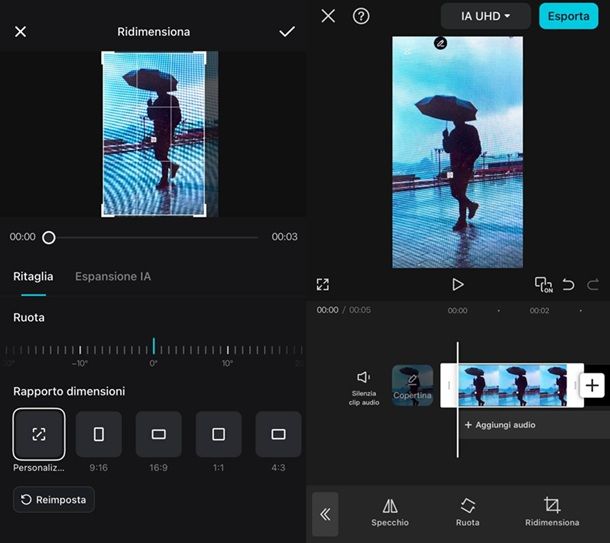Click the Reimposta reset button
Viewport: 610px width, 543px height.
coord(54,499)
